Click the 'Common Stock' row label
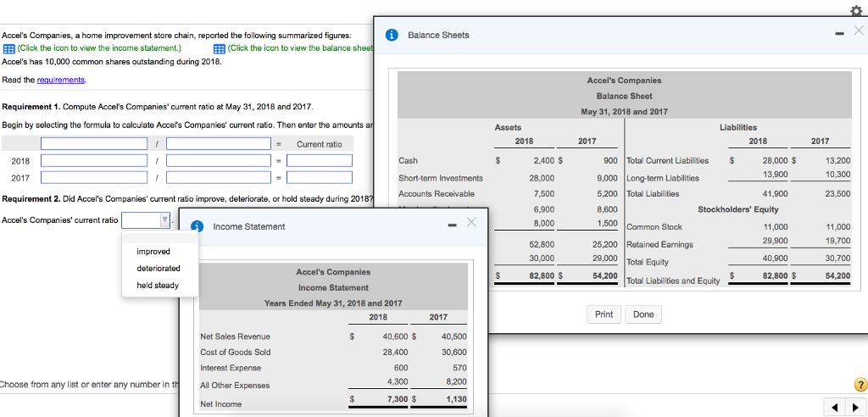The image size is (868, 417). click(x=654, y=227)
